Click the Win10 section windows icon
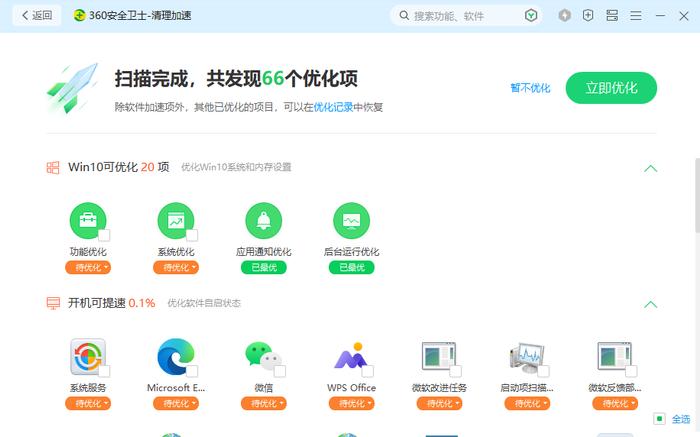 click(x=53, y=167)
